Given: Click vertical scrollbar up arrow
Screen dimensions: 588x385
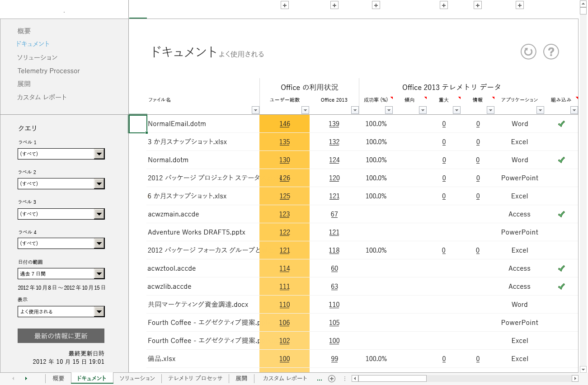Looking at the screenshot, I should pos(583,5).
